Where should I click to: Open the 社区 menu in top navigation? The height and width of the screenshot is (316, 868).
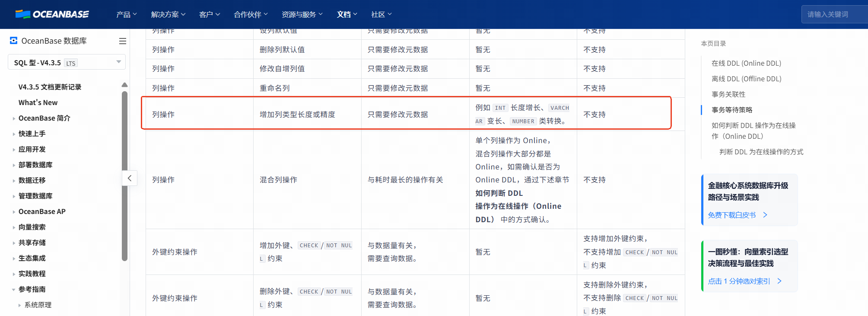coord(381,14)
